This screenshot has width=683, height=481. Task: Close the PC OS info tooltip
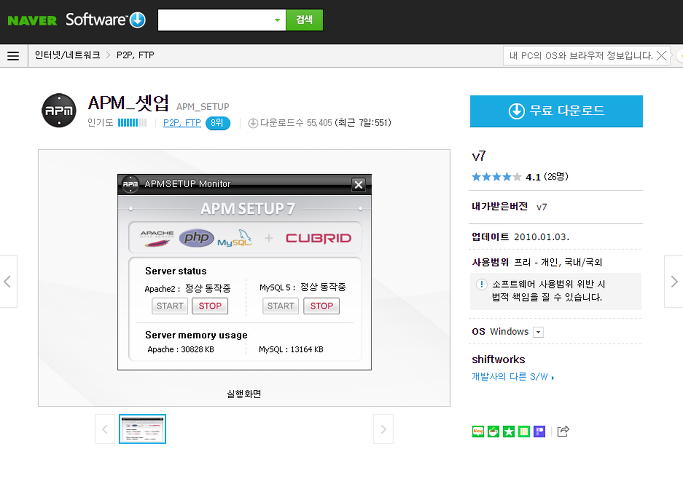(661, 55)
